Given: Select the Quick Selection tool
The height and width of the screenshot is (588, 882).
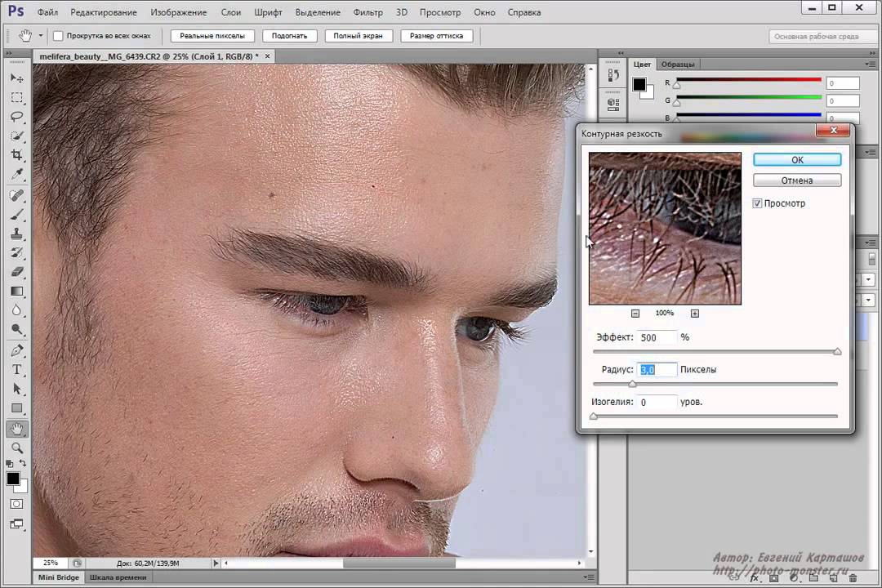Looking at the screenshot, I should [x=17, y=136].
